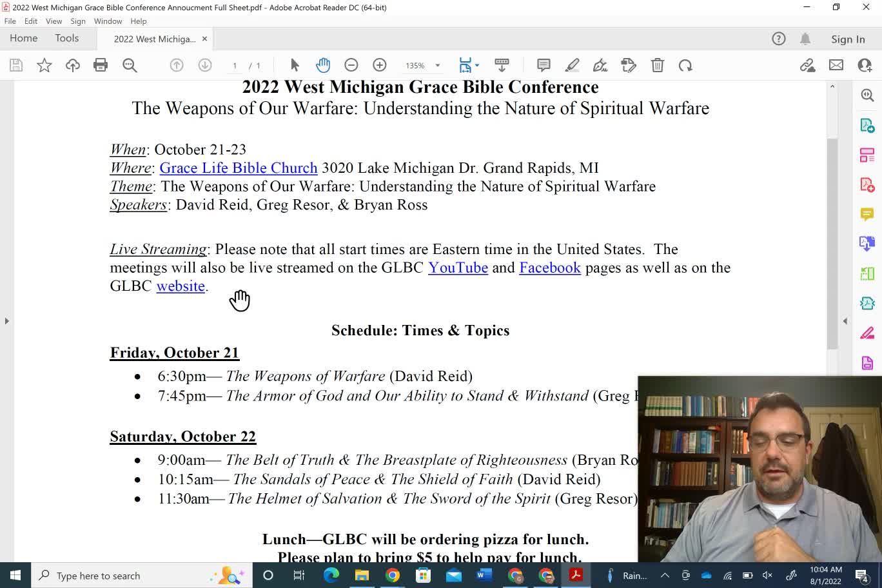Screen dimensions: 882x588
Task: Open the Edit menu
Action: click(31, 21)
